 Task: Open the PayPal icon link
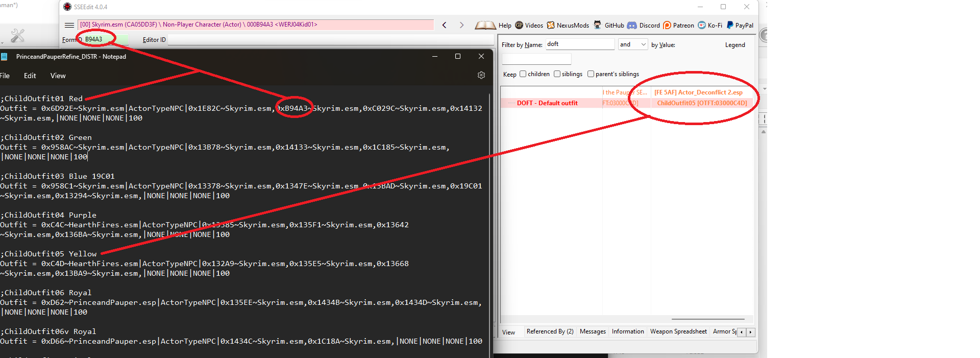coord(730,25)
